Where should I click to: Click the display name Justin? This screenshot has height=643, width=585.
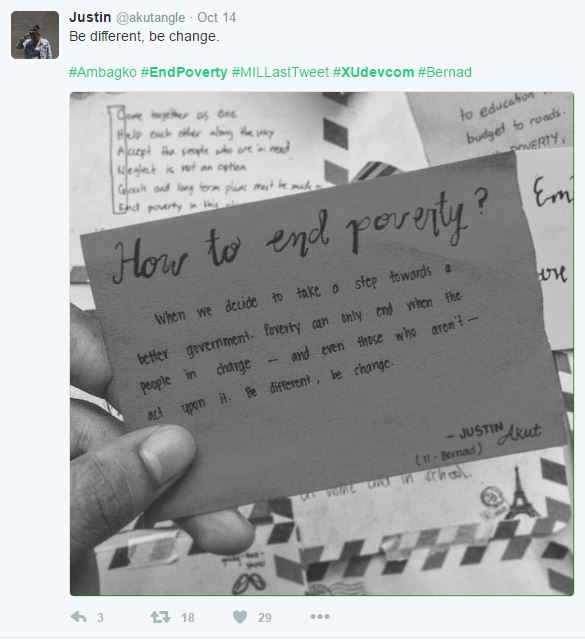90,17
